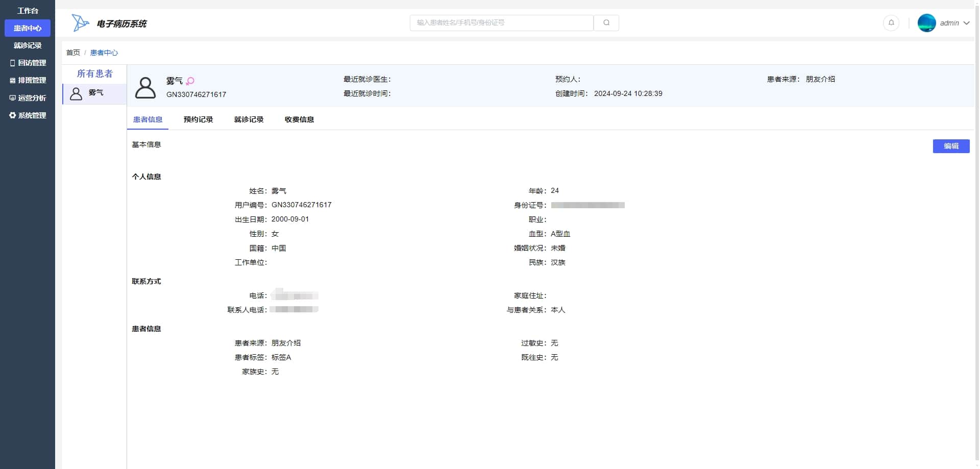980x469 pixels.
Task: Go to 就诊记录 in the sidebar
Action: click(x=28, y=45)
